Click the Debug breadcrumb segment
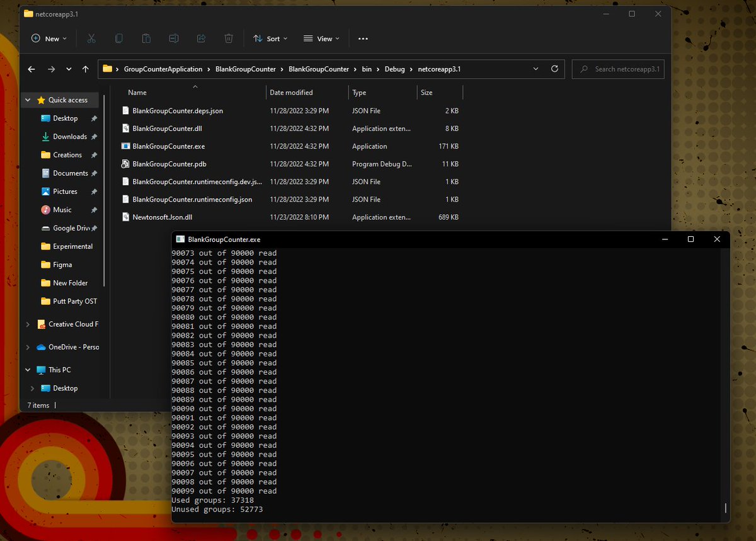Viewport: 756px width, 541px height. coord(395,69)
